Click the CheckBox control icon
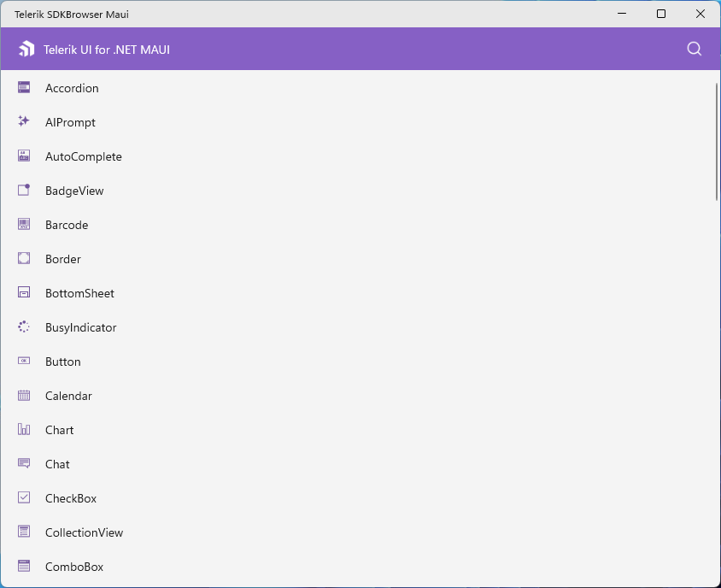This screenshot has height=588, width=721. (24, 497)
